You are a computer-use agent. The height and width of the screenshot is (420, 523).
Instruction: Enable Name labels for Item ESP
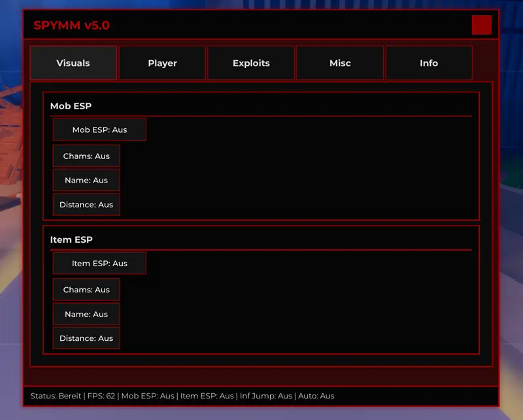tap(86, 313)
